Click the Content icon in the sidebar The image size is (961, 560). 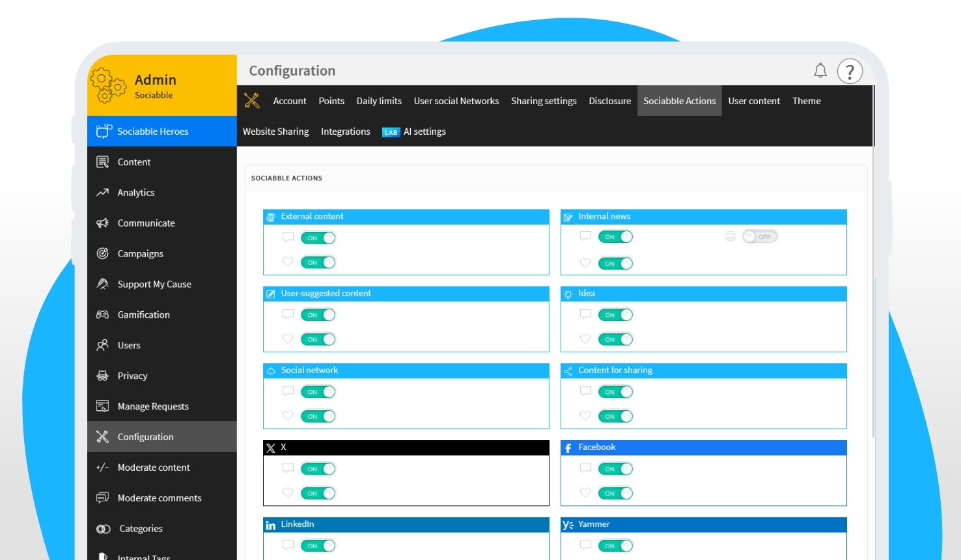point(102,161)
